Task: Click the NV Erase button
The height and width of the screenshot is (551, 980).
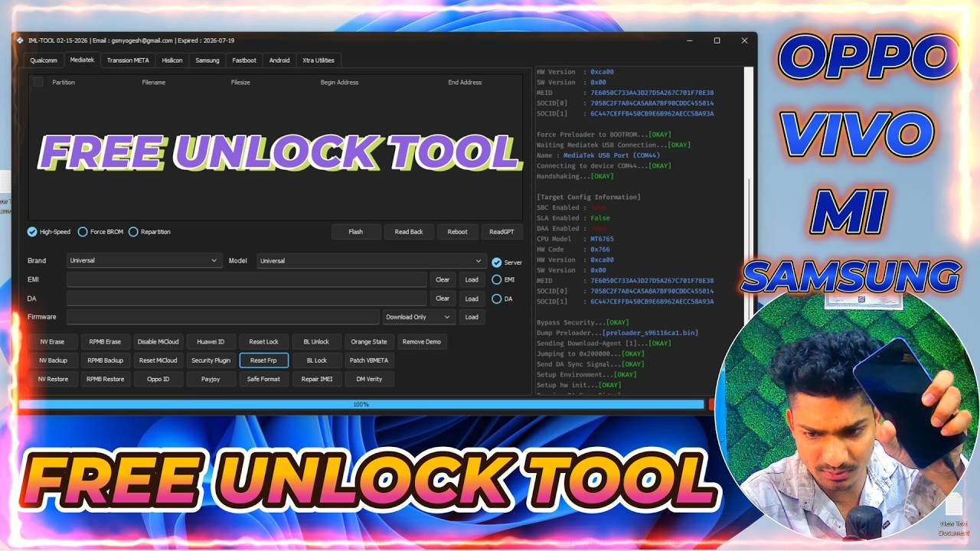Action: pyautogui.click(x=52, y=342)
